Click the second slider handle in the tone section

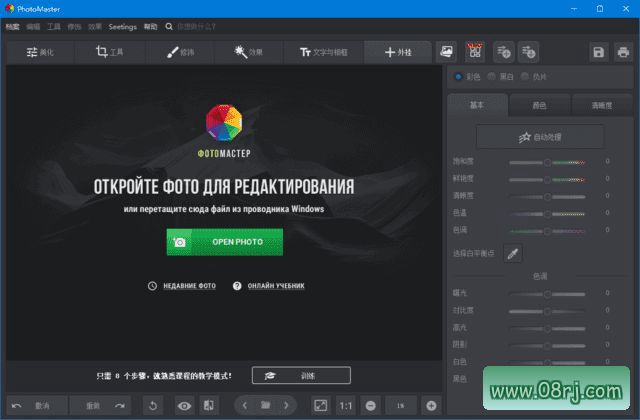547,311
